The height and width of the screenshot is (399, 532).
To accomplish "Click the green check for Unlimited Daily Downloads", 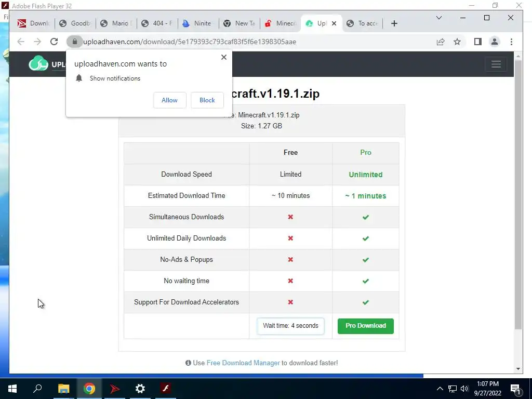I will click(x=366, y=238).
